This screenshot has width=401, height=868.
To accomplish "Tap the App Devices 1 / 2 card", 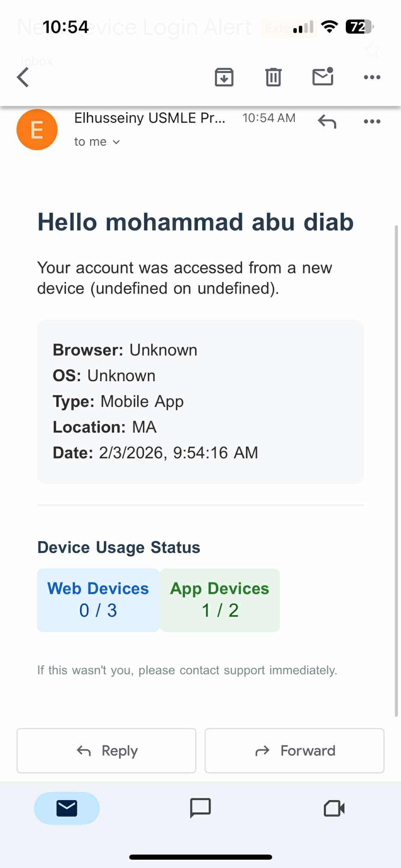I will [x=220, y=600].
